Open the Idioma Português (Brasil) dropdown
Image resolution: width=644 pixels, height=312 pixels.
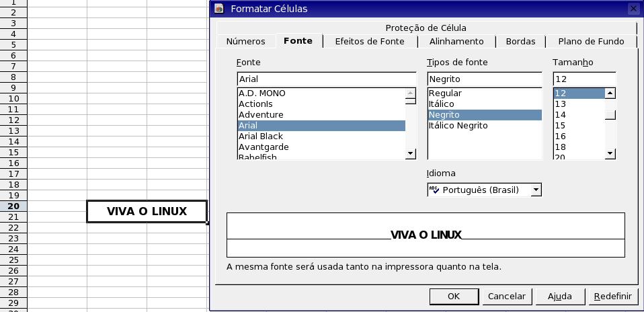(536, 190)
